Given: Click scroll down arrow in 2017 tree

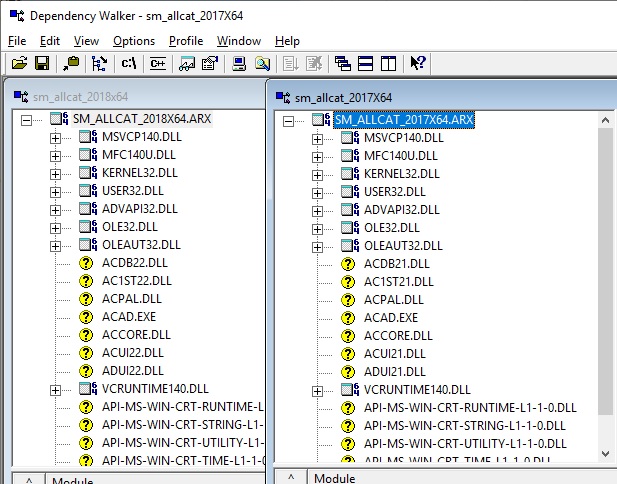Looking at the screenshot, I should click(606, 453).
